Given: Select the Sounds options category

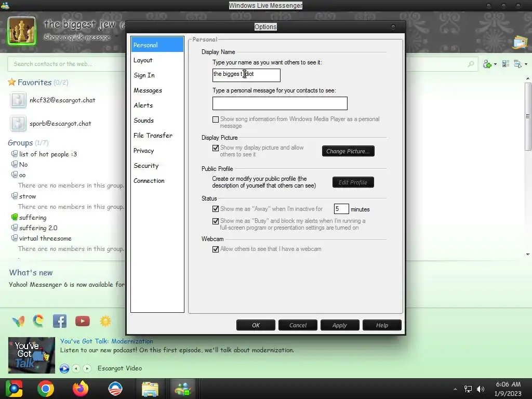Looking at the screenshot, I should [157, 120].
